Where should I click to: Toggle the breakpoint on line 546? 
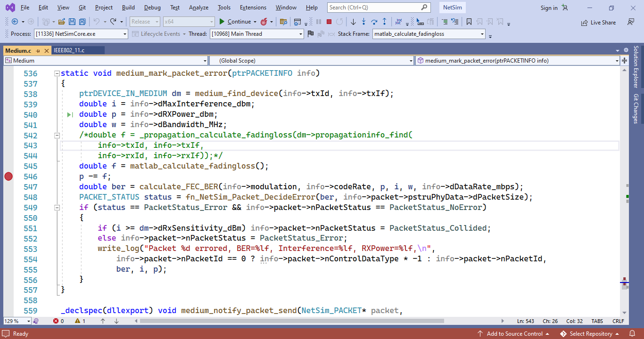click(8, 177)
